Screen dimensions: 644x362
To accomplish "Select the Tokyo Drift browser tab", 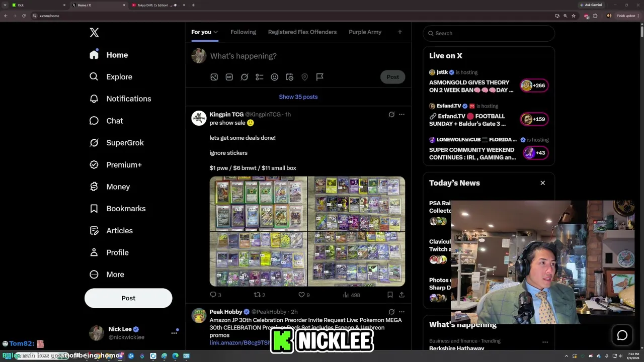I will pyautogui.click(x=158, y=5).
